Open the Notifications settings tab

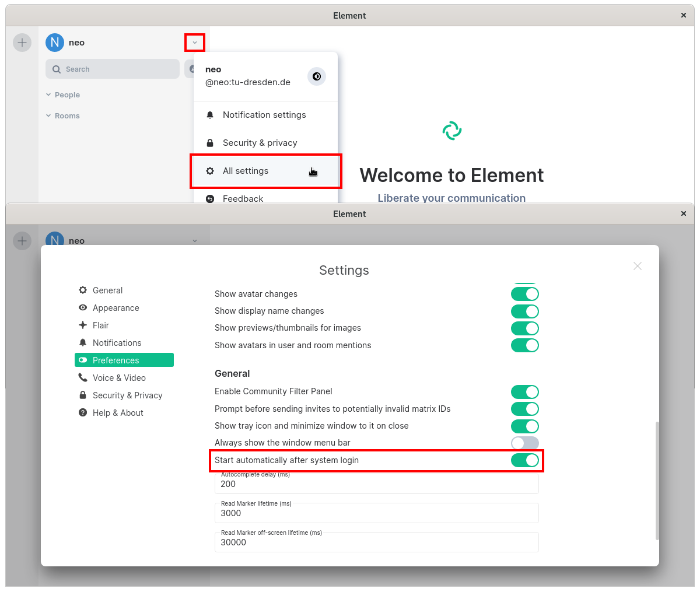tap(124, 343)
